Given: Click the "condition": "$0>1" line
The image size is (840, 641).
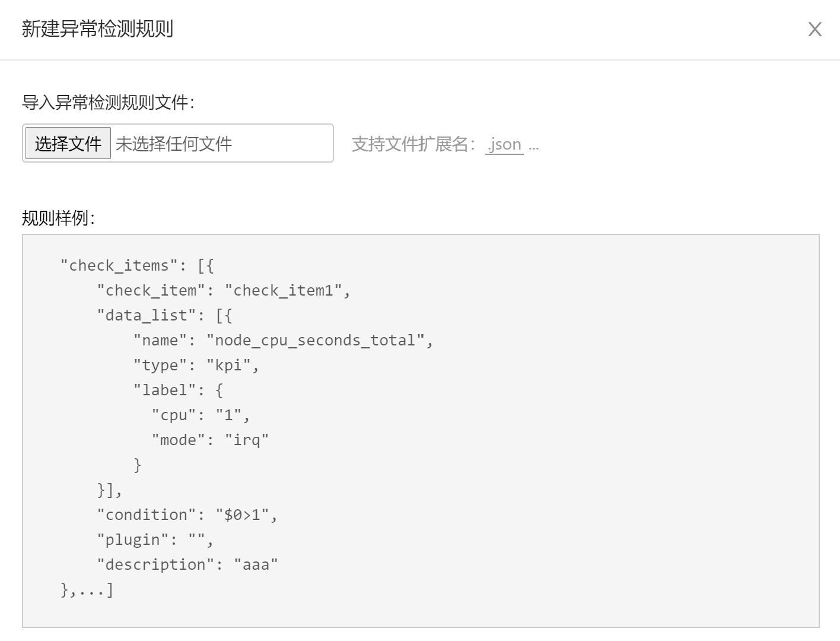Looking at the screenshot, I should click(x=187, y=515).
